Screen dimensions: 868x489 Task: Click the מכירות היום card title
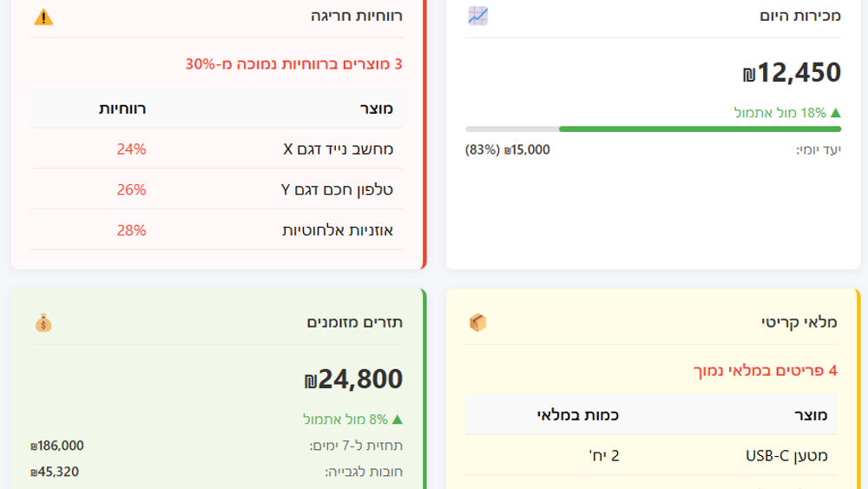(800, 16)
